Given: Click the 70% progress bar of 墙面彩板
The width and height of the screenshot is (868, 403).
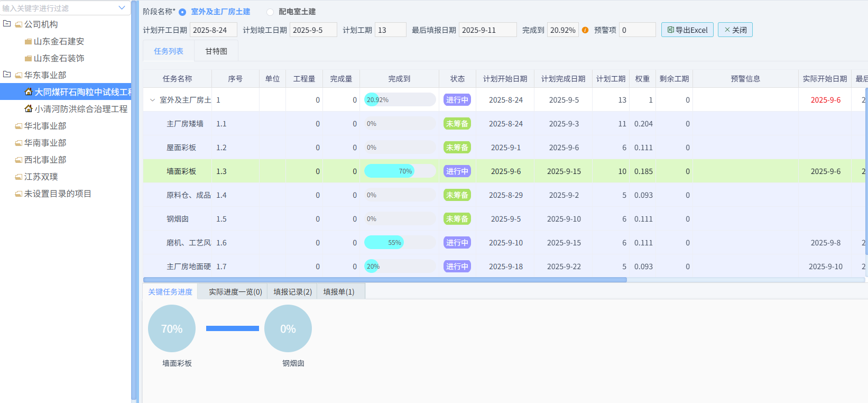Looking at the screenshot, I should pyautogui.click(x=400, y=171).
